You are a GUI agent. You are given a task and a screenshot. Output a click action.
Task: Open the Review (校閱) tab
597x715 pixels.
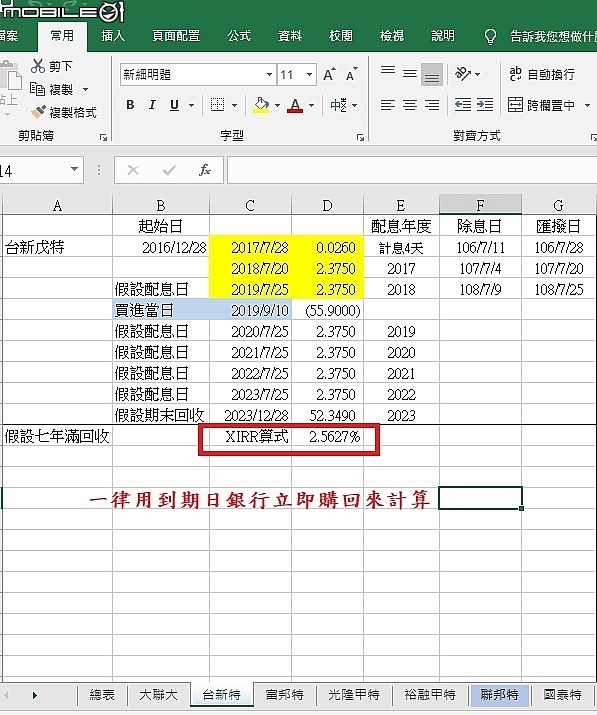(341, 36)
